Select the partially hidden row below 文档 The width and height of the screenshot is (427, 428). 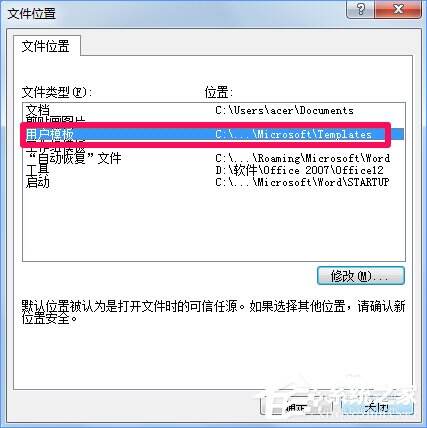[x=213, y=121]
